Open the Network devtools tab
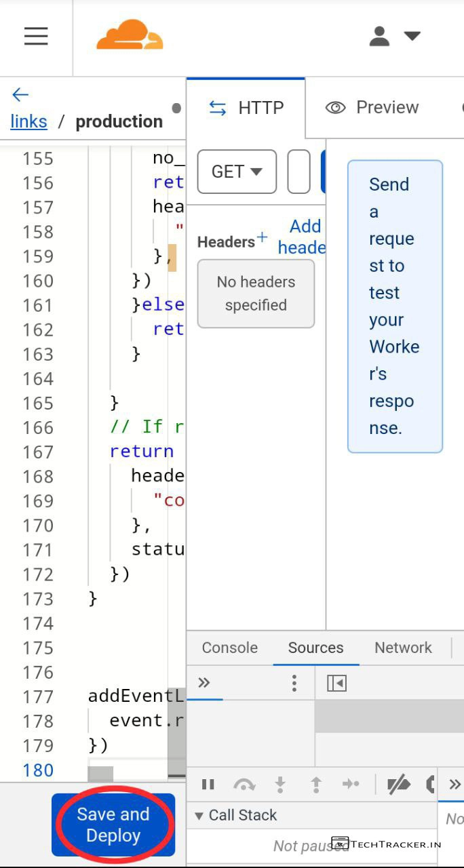This screenshot has width=464, height=868. (403, 648)
